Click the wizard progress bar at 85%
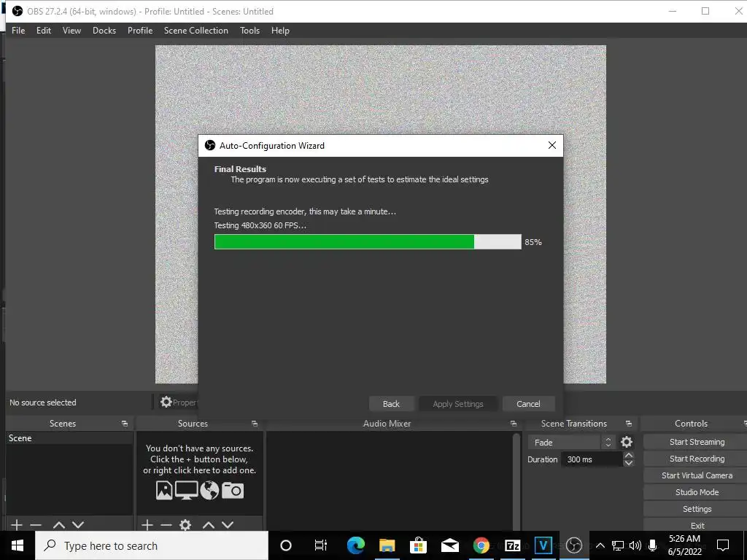 click(x=368, y=242)
